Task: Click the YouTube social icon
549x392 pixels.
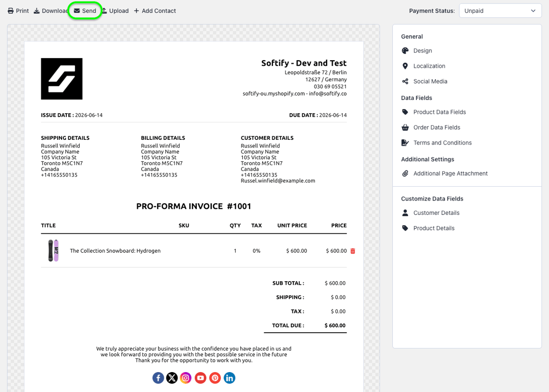Action: click(201, 378)
